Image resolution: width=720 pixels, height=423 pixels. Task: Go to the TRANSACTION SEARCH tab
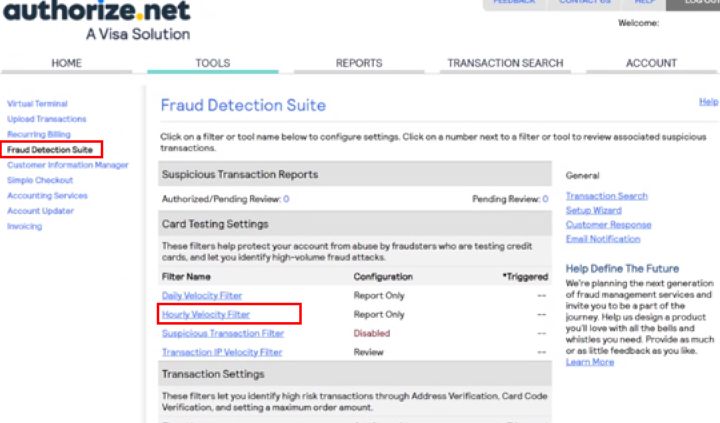[x=505, y=63]
